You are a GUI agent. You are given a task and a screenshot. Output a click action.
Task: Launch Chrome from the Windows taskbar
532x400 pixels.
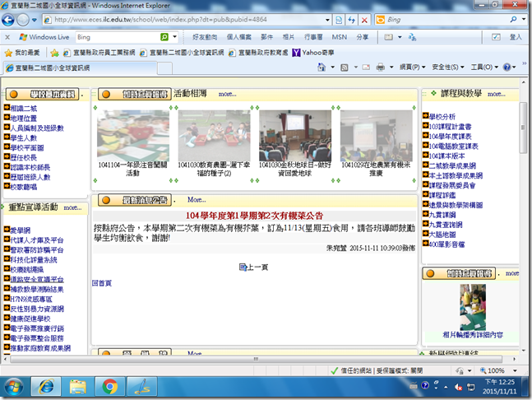coord(111,386)
